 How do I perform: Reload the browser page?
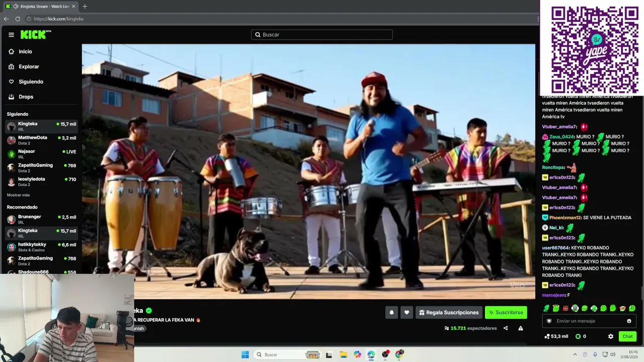click(x=18, y=19)
